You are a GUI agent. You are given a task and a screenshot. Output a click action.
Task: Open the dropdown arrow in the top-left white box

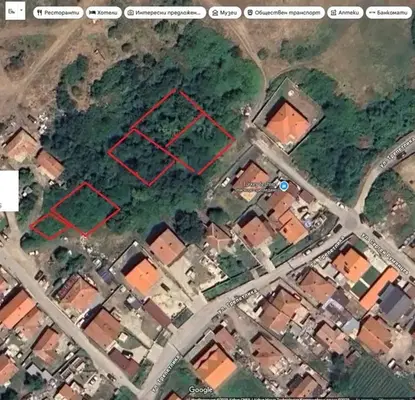pos(22,10)
